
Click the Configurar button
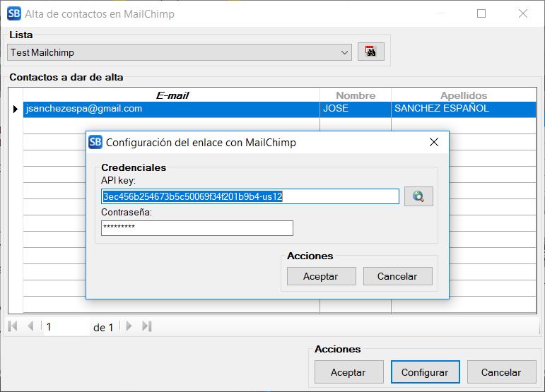(424, 372)
